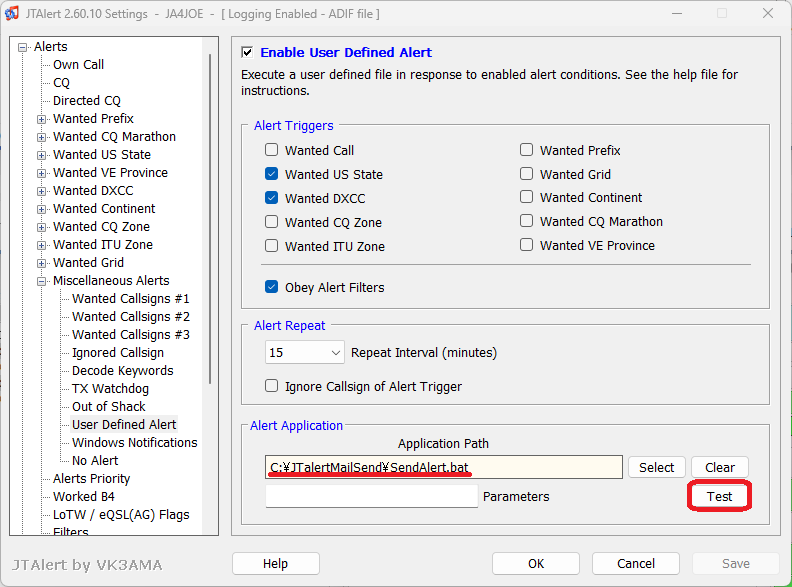792x587 pixels.
Task: Check the Wanted Continent trigger box
Action: (526, 197)
